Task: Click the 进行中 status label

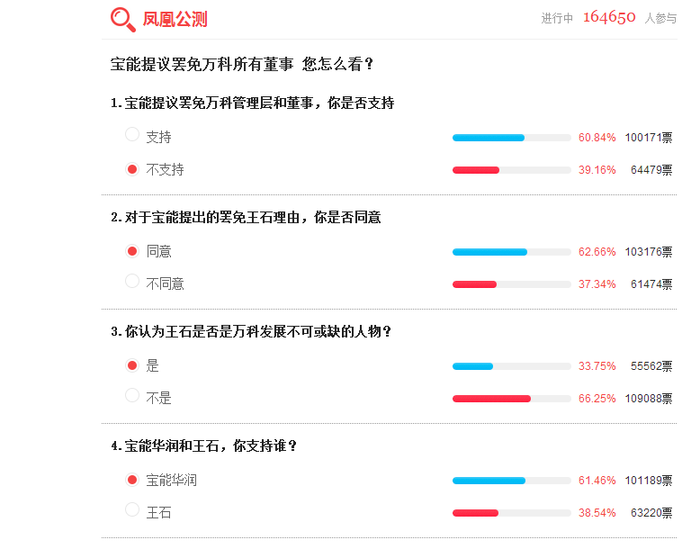Action: pos(557,18)
